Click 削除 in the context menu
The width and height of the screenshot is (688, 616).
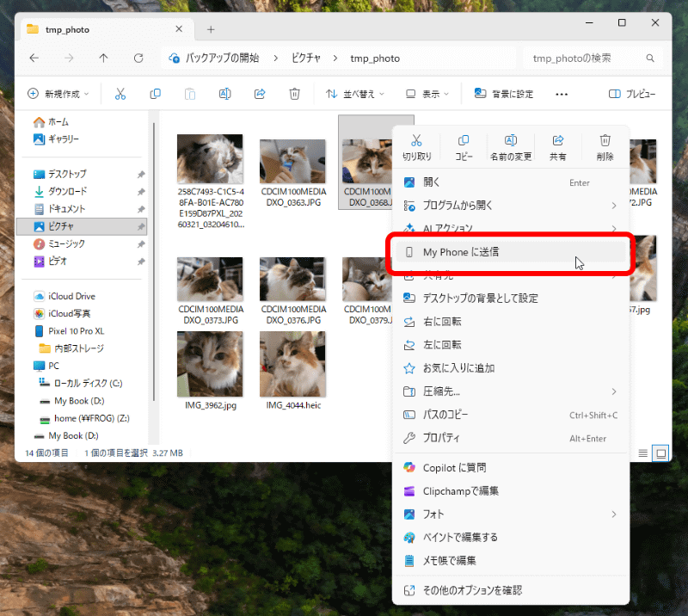point(605,147)
